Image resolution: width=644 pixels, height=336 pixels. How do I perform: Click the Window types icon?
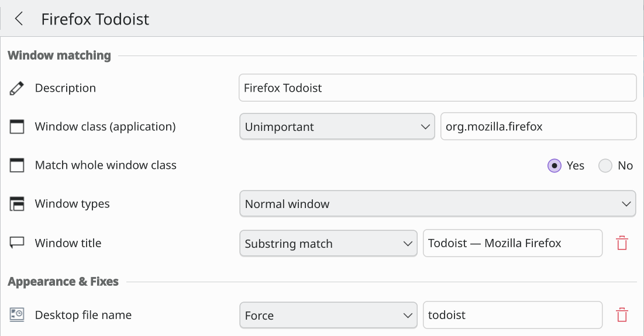pos(17,204)
